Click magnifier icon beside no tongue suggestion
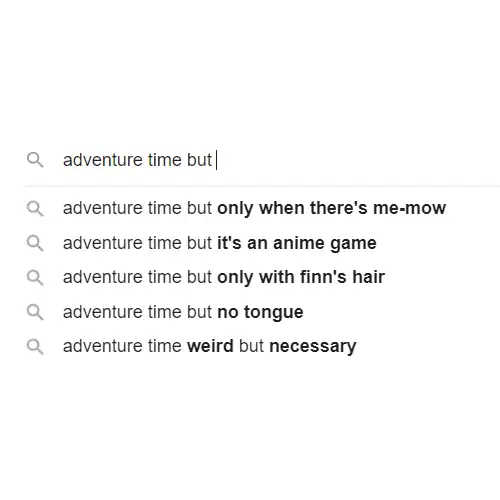This screenshot has height=500, width=500. (35, 312)
